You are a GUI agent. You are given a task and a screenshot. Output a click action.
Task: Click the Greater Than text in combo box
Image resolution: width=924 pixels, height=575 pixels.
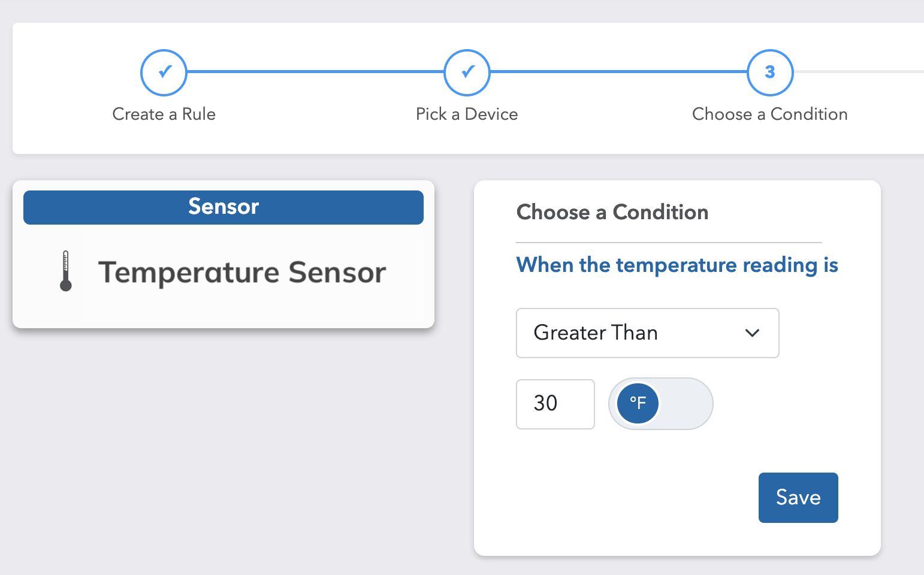pos(596,332)
